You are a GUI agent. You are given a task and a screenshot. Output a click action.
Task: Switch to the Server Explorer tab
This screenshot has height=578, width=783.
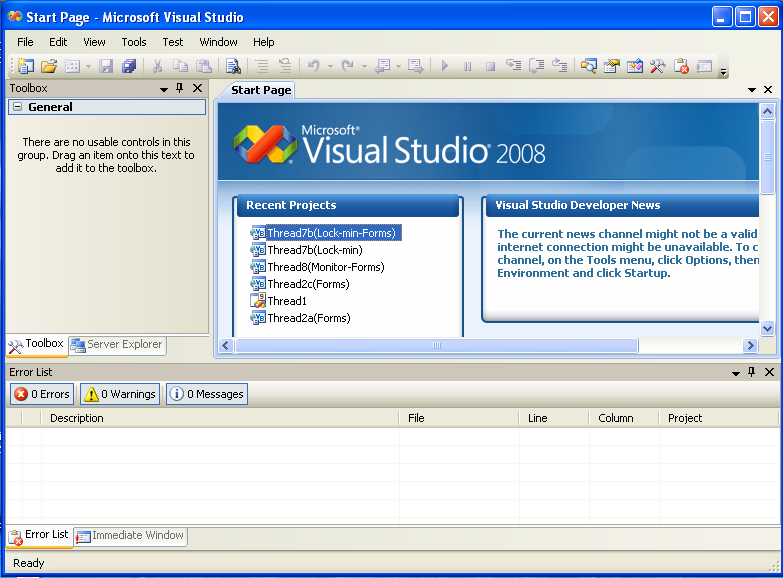117,345
